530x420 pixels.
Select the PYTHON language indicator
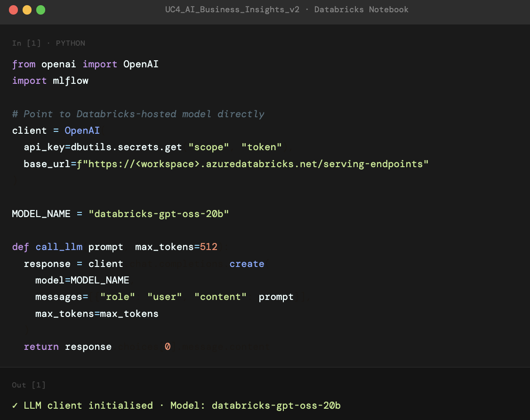coord(70,43)
